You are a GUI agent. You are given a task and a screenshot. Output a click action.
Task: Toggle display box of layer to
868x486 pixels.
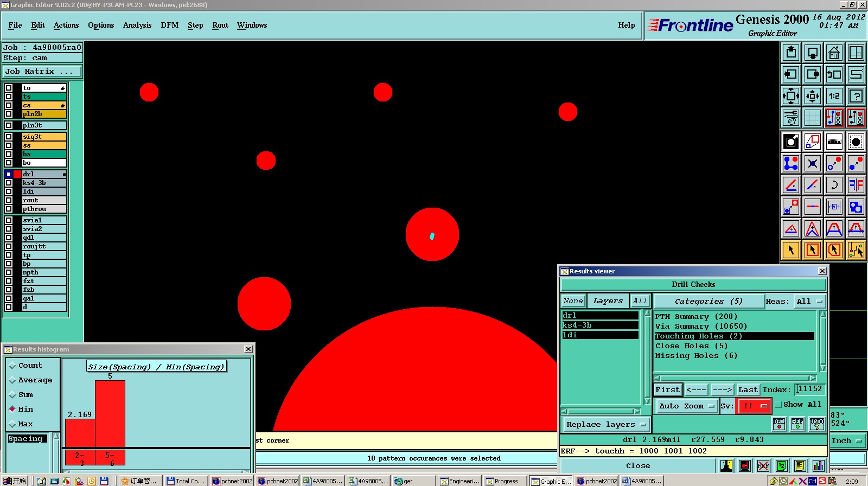point(9,88)
